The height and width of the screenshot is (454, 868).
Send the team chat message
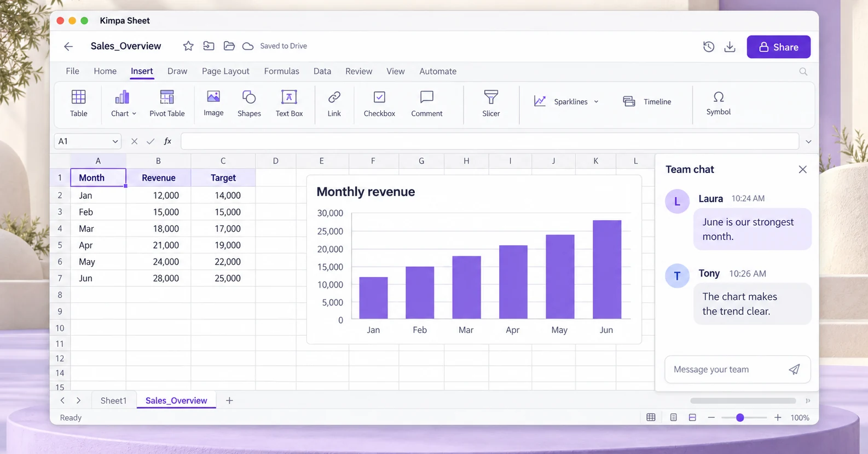pyautogui.click(x=794, y=369)
